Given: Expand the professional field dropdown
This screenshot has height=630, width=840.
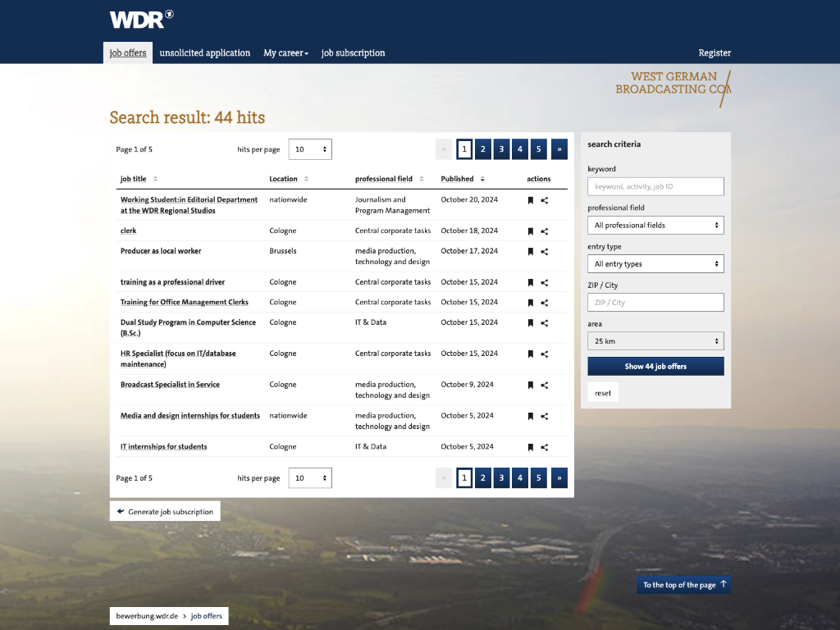Looking at the screenshot, I should coord(655,225).
